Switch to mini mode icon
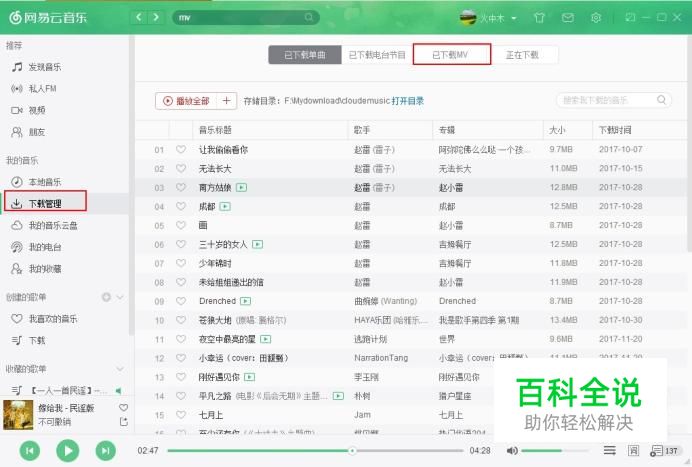This screenshot has width=692, height=467. click(x=630, y=17)
